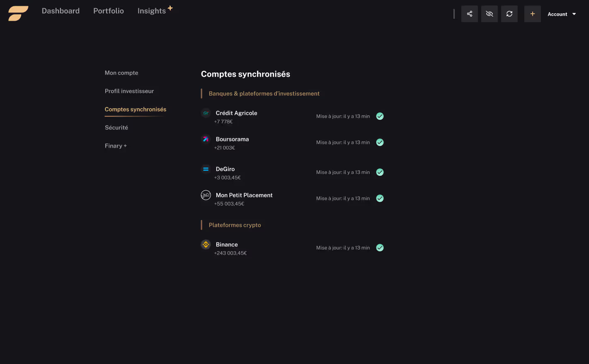Click Crédit Agricole's green sync check icon

click(x=380, y=116)
